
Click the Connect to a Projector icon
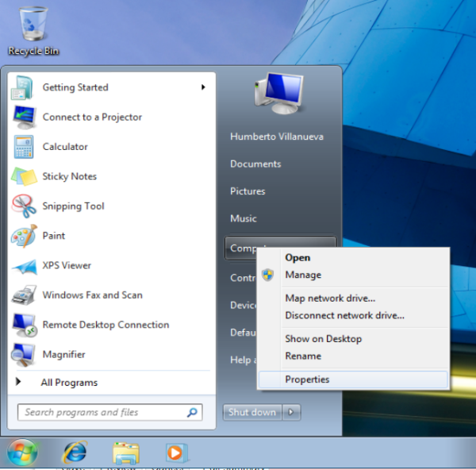point(24,118)
